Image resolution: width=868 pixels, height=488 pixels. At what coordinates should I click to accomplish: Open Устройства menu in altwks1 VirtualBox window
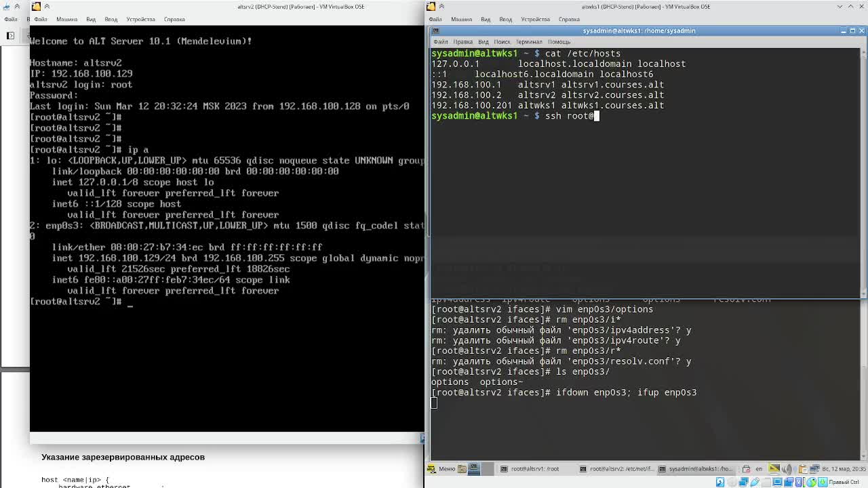(x=535, y=19)
